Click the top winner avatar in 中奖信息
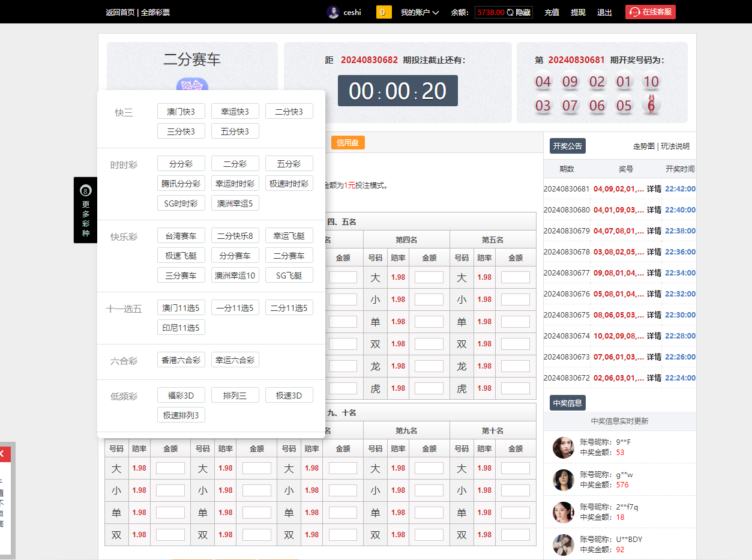 [563, 447]
